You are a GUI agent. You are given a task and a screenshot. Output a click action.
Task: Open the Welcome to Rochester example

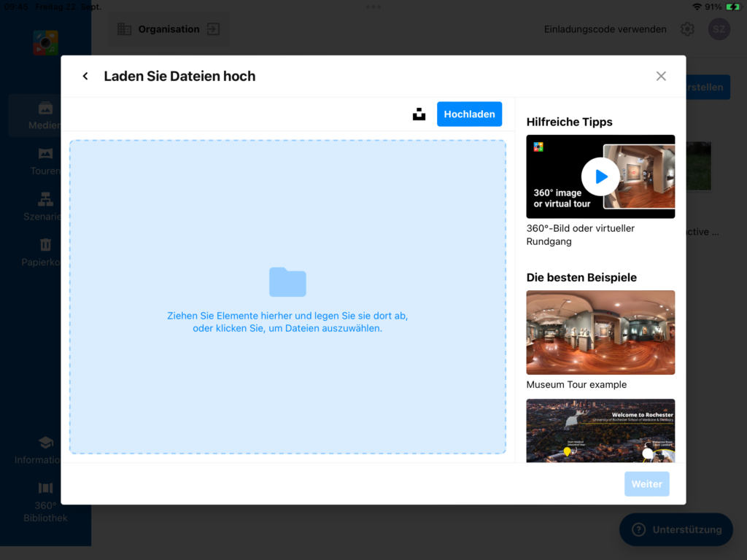point(600,430)
